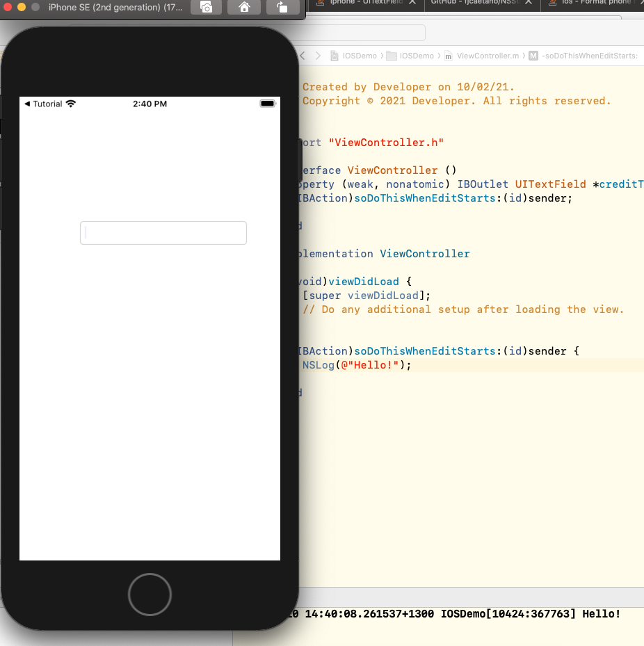Viewport: 644px width, 646px height.
Task: Click the 'Copyright © 2021 Developer' comment line
Action: tap(456, 101)
